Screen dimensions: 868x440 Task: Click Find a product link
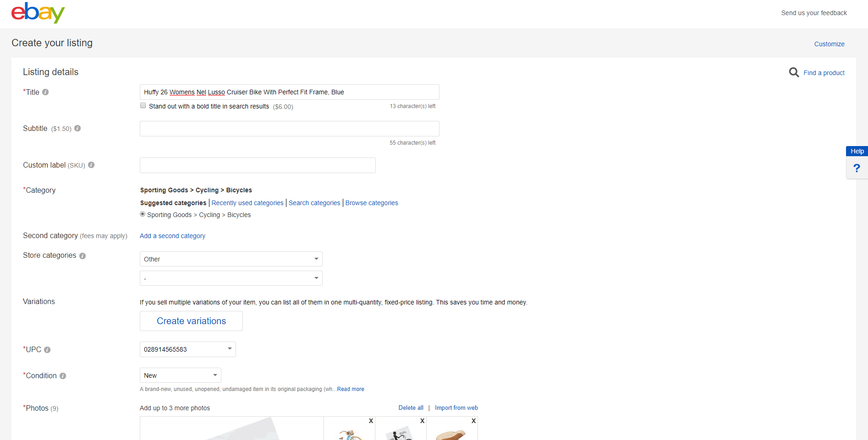coord(824,73)
